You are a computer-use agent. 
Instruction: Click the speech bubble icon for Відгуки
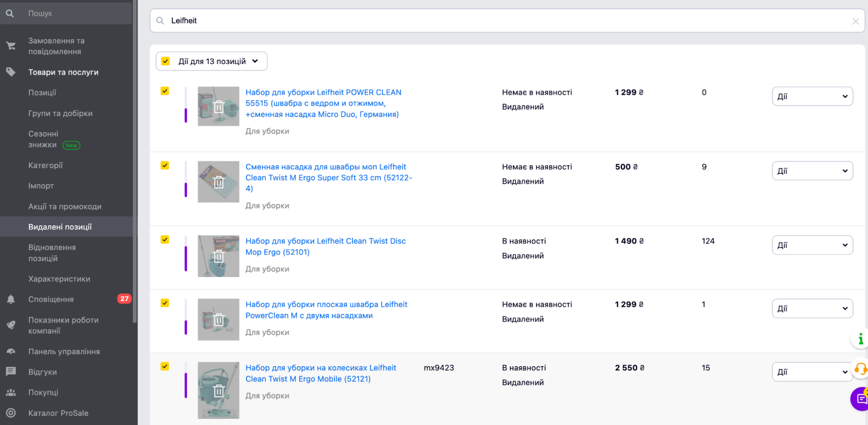(x=11, y=372)
